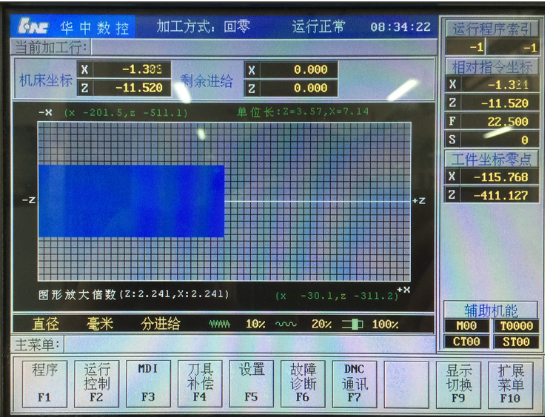This screenshot has width=545, height=420.
Task: Click the M00 auxiliary function box
Action: 466,326
